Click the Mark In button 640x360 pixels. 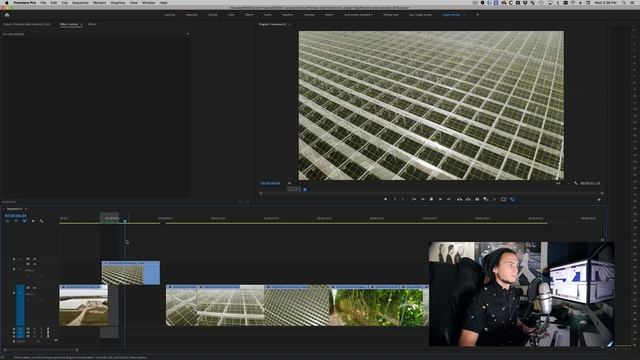coord(394,199)
